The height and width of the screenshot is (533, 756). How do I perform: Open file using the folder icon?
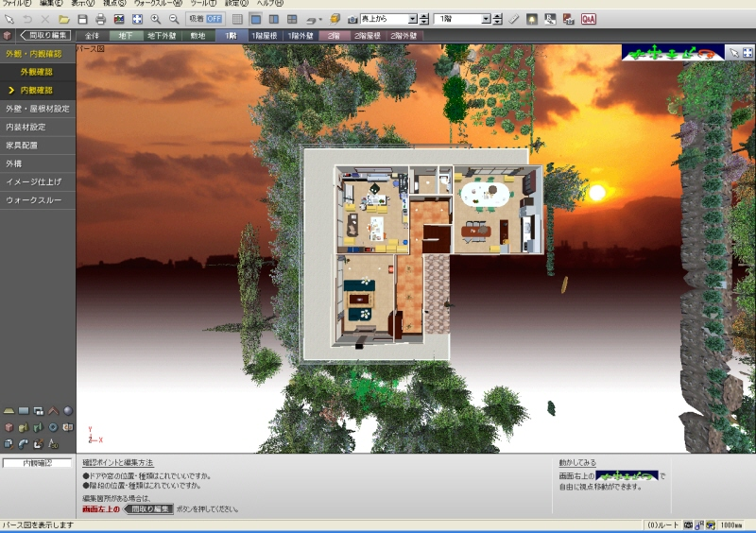[63, 19]
